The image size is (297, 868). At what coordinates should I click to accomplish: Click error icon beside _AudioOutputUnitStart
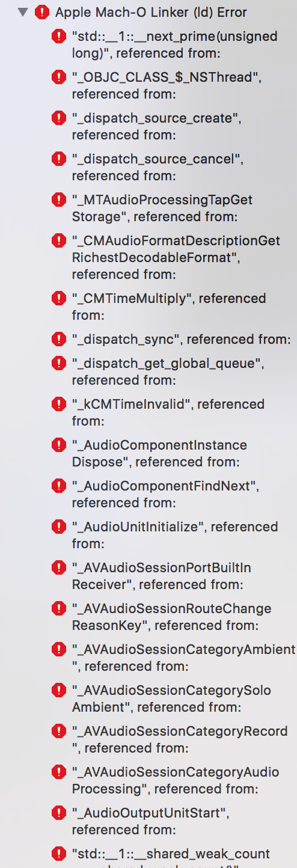pos(59,813)
